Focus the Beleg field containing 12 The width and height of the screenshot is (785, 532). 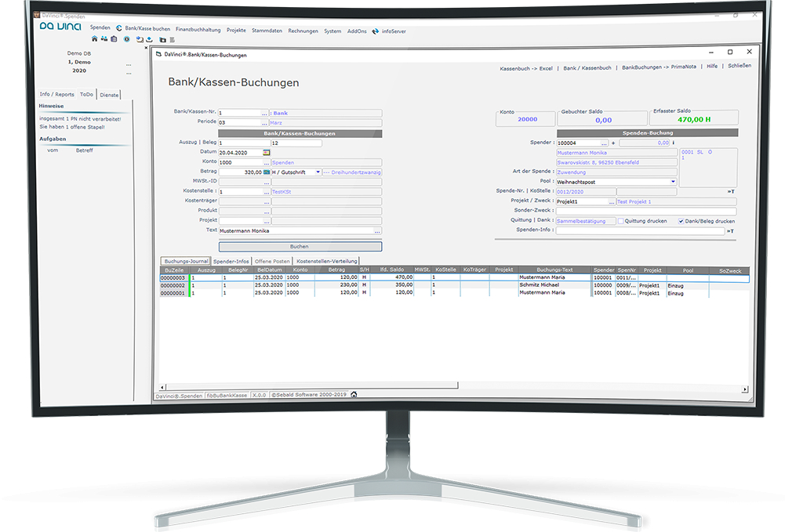click(x=296, y=143)
